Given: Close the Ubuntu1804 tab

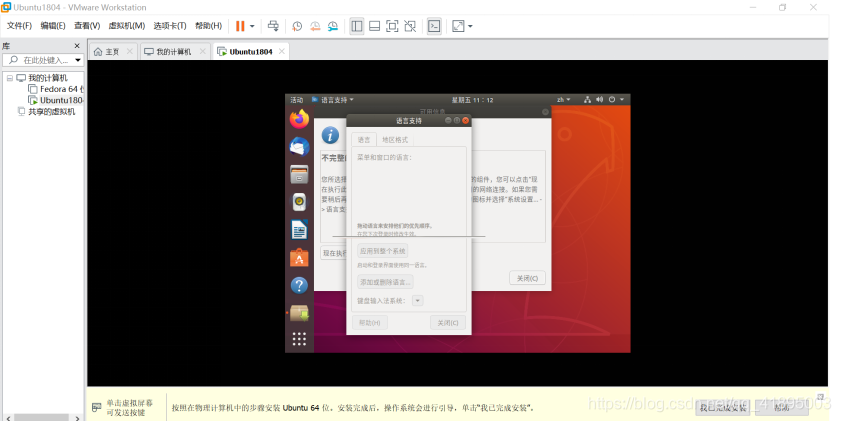Looking at the screenshot, I should [x=282, y=51].
